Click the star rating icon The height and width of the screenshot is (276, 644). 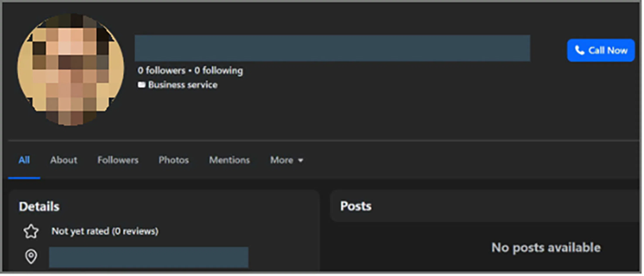(31, 231)
